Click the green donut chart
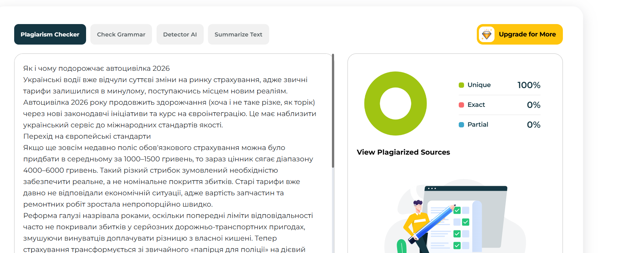Viewport: 644px width, 253px height. (395, 103)
